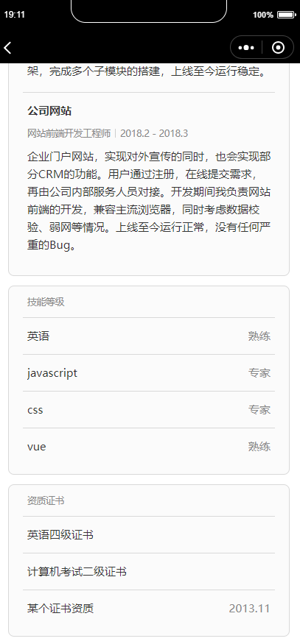Tap the battery indicator icon
Viewport: 300px width, 644px height.
(287, 15)
